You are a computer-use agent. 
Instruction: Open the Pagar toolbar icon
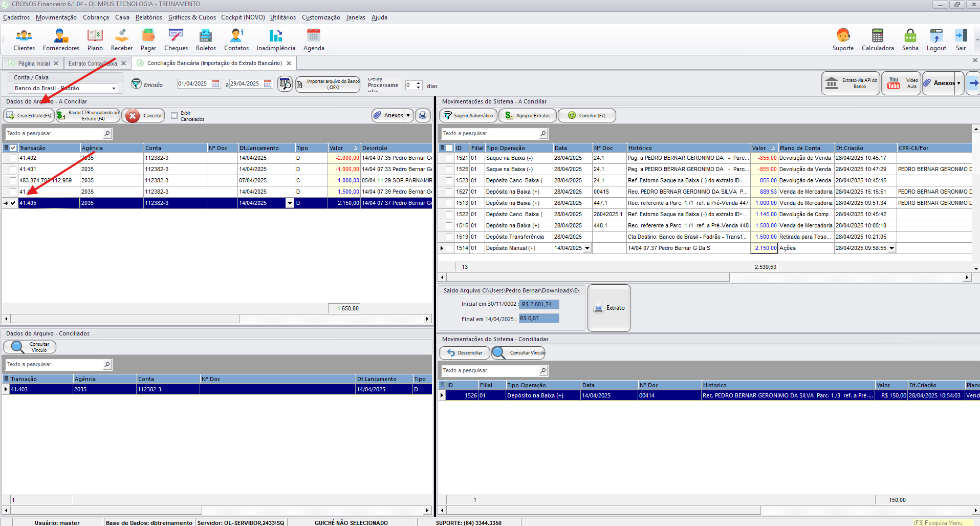[x=148, y=40]
